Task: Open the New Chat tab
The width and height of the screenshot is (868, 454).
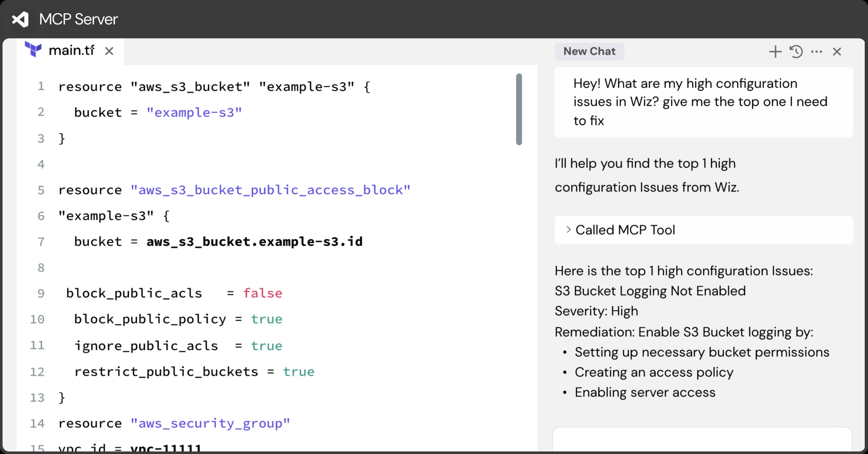Action: (x=589, y=51)
